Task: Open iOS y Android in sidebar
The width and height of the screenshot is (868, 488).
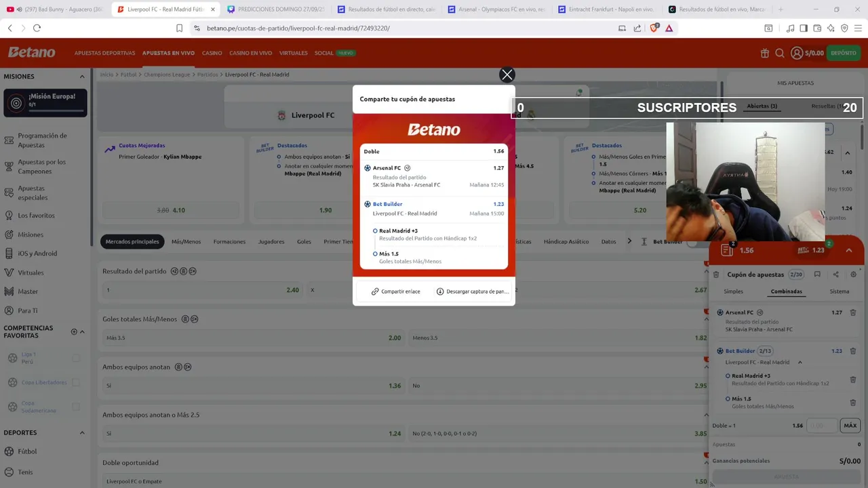Action: [x=37, y=253]
